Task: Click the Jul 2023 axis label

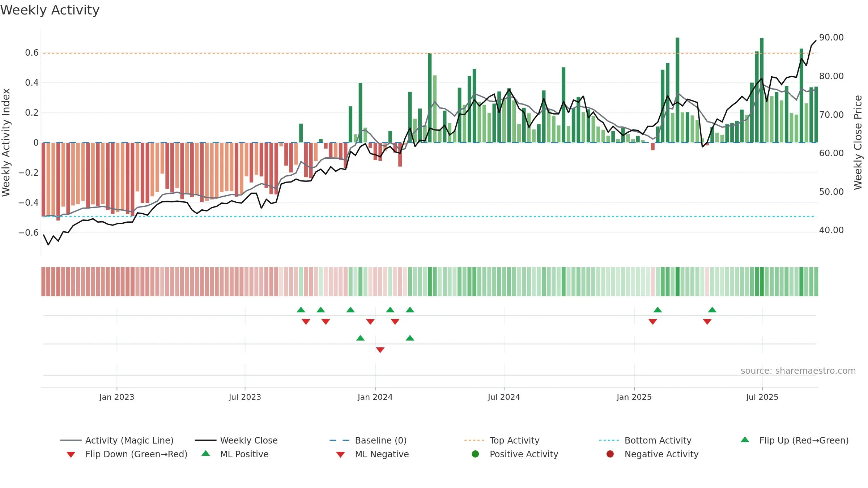Action: tap(245, 397)
